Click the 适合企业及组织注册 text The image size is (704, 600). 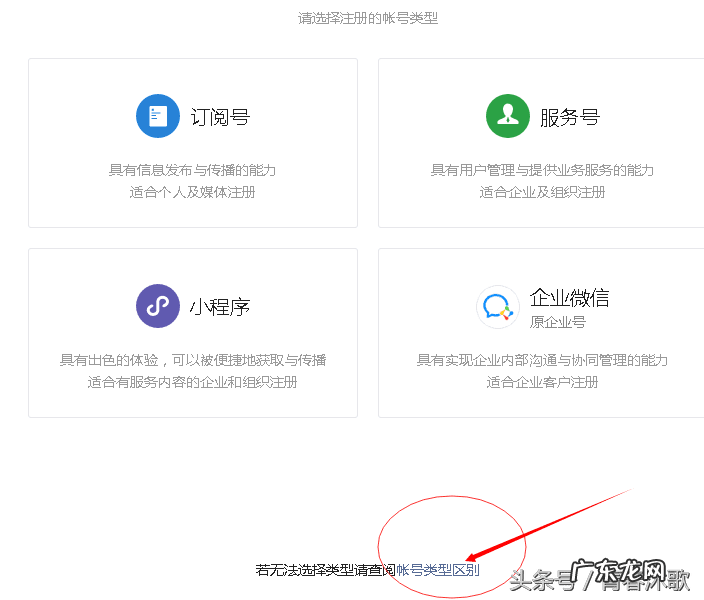pos(542,192)
